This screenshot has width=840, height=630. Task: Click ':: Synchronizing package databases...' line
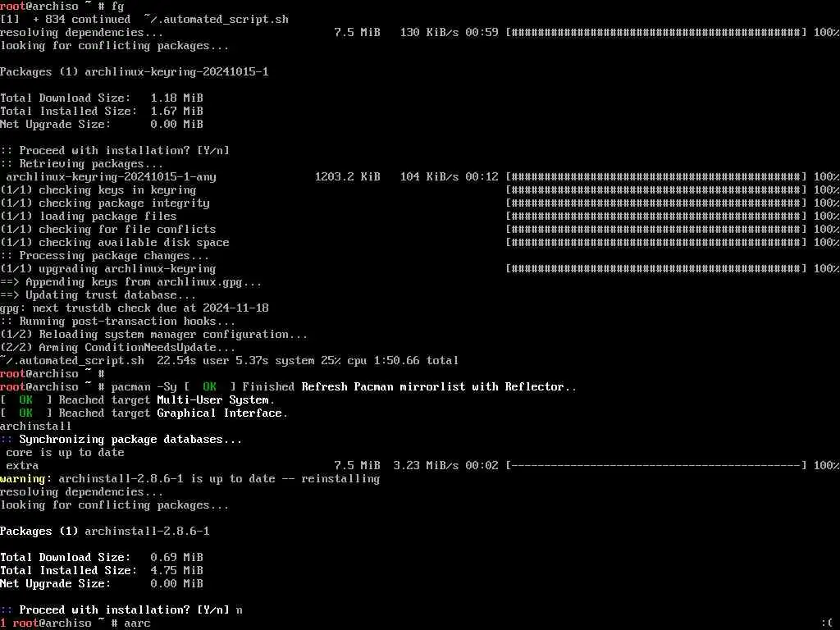coord(121,440)
